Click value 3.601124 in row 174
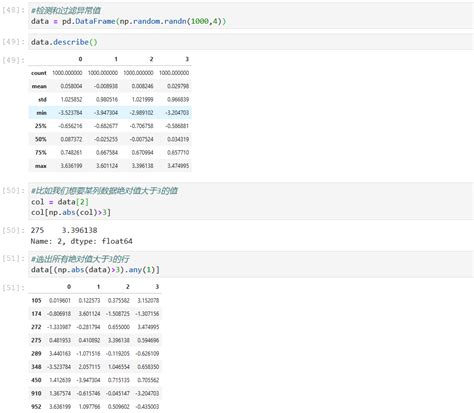474x413 pixels. pyautogui.click(x=89, y=314)
